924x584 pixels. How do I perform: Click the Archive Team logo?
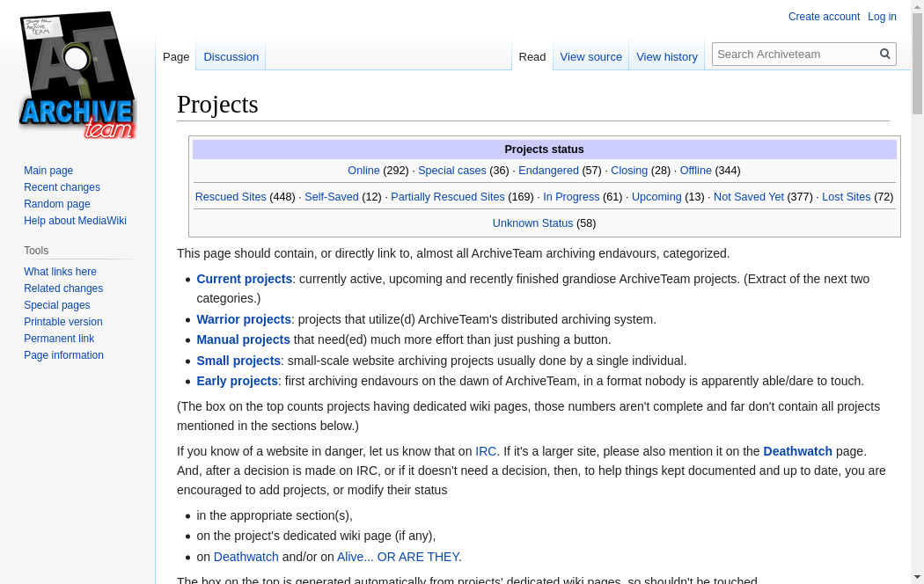(77, 76)
